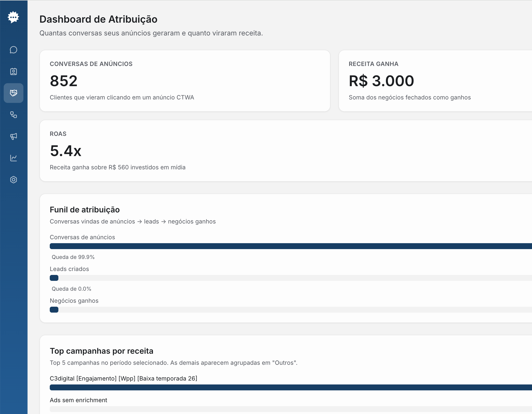Open the megaphone campaigns sidebar icon
This screenshot has width=532, height=414.
coord(14,136)
